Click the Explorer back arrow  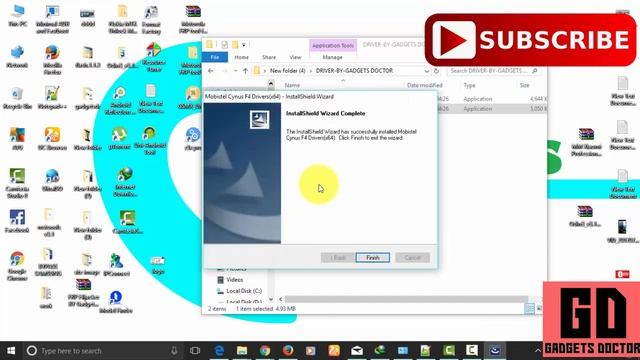point(211,71)
